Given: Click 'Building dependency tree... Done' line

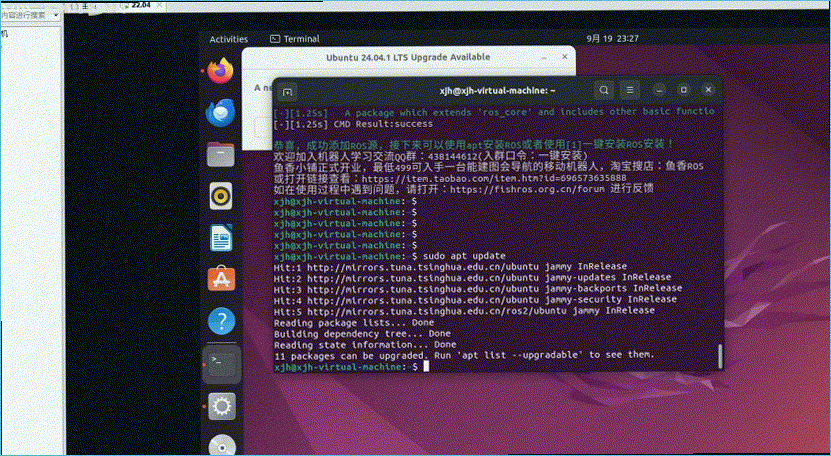Looking at the screenshot, I should click(x=363, y=334).
